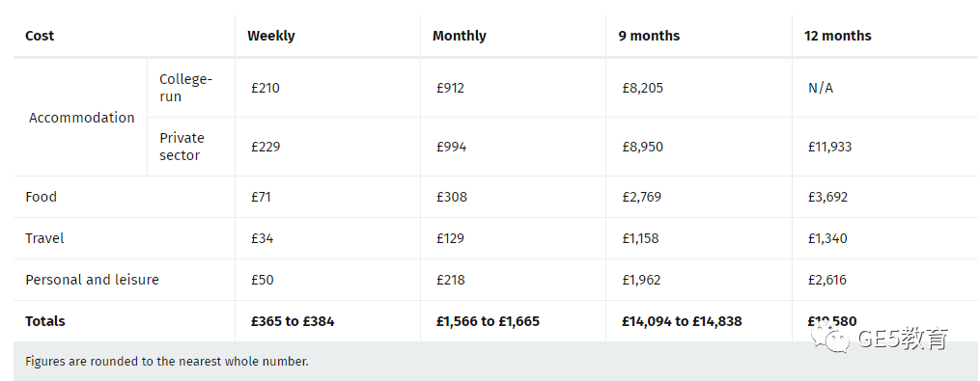Select the £365 to £384 totals cell
Screen dimensions: 980x381
tap(293, 321)
